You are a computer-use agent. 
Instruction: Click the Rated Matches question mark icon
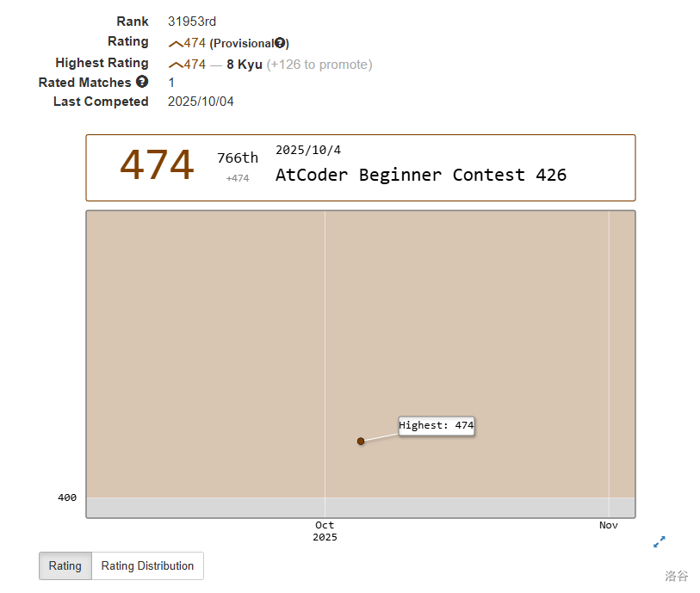point(142,82)
